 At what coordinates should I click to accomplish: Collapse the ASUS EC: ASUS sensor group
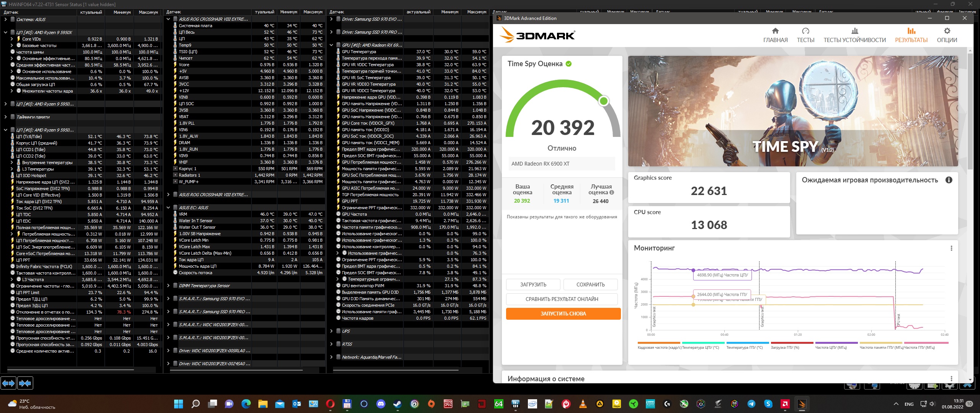[x=168, y=208]
